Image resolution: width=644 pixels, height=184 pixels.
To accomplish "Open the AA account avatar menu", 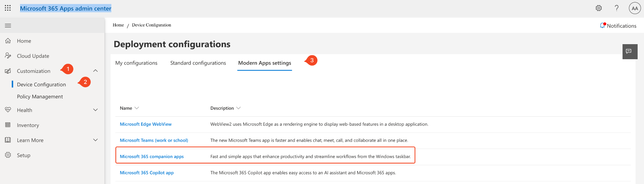I will coord(635,8).
